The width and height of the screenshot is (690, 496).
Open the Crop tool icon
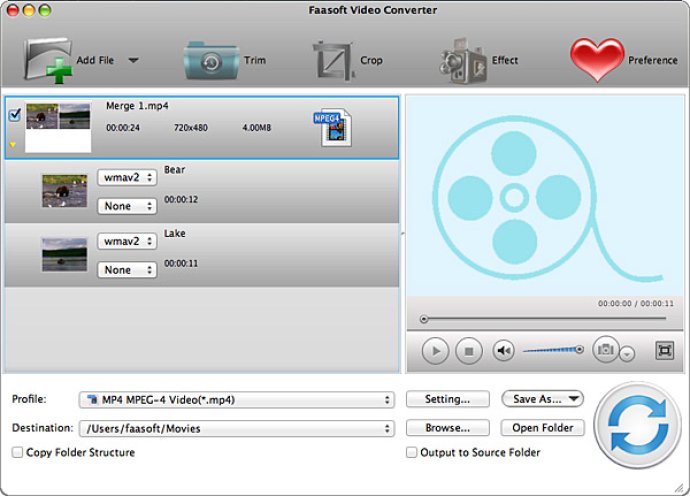(x=333, y=61)
